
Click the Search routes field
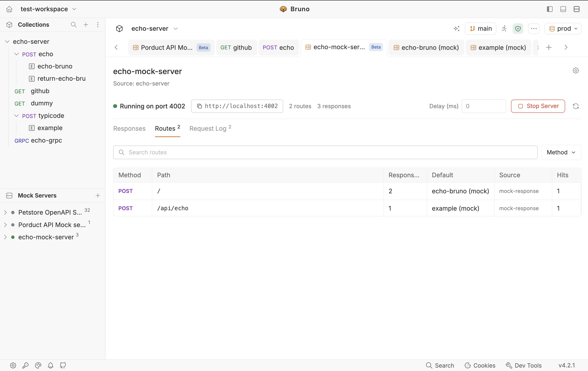click(325, 152)
